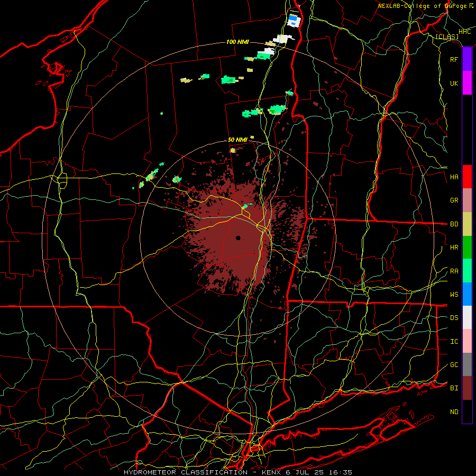476x476 pixels.
Task: Select the BD yellow legend swatch
Action: (467, 224)
